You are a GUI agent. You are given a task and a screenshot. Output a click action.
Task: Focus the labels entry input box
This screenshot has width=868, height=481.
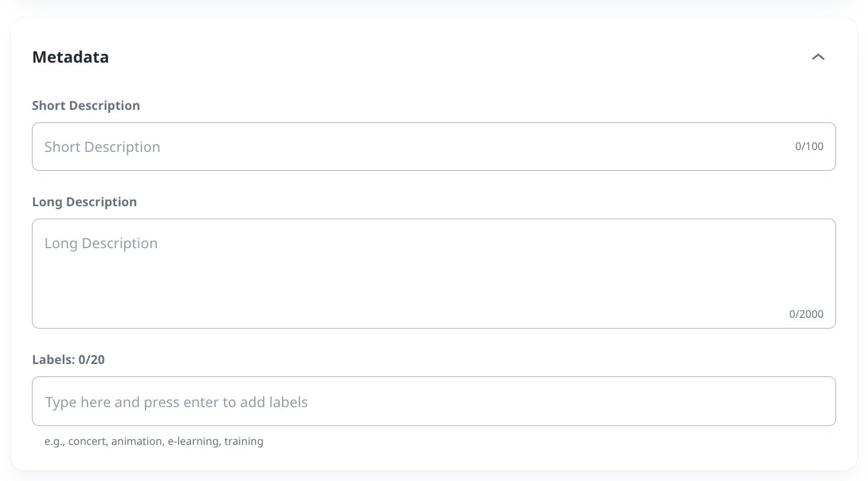[x=473, y=402]
